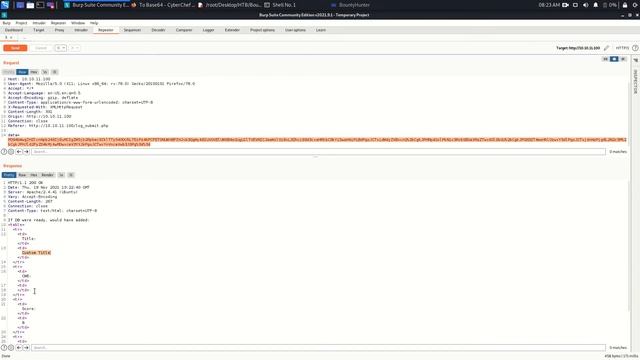Open To Base64 CyberChef taskbar window
The height and width of the screenshot is (360, 640).
pos(163,5)
